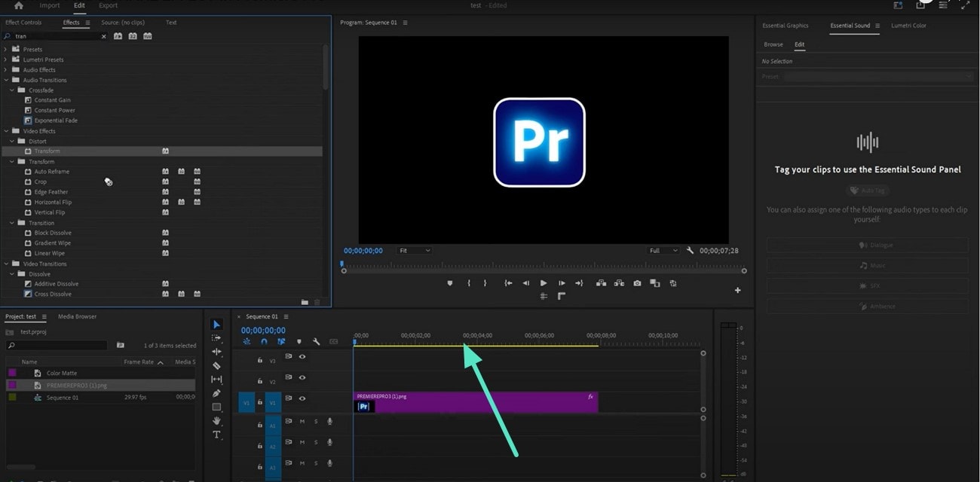Viewport: 980px width, 482px height.
Task: Click the Comparison View button
Action: point(654,283)
